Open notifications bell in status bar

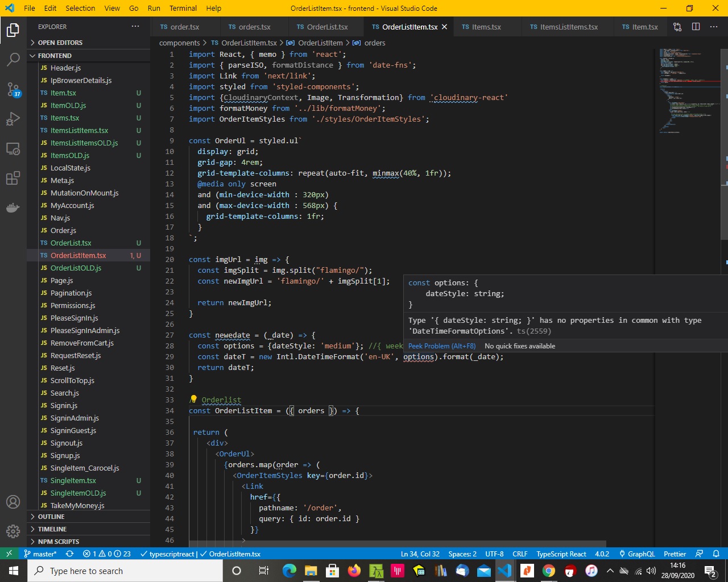[x=717, y=554]
